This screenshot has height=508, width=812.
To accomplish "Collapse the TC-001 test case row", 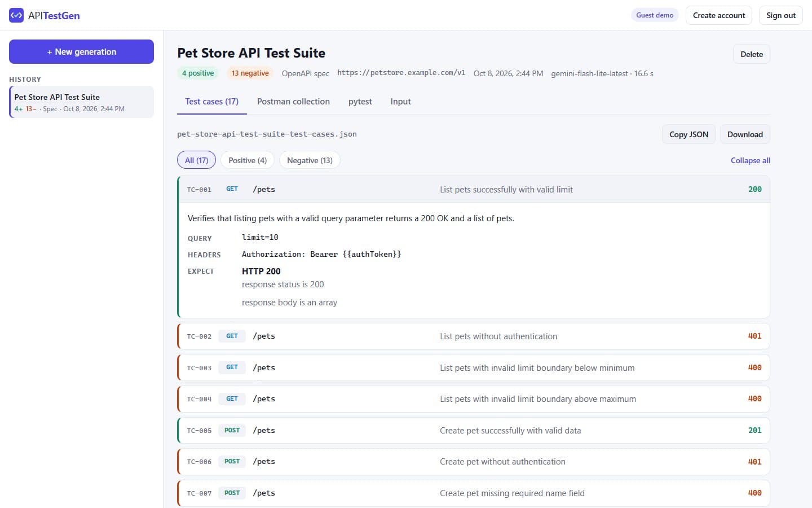I will tap(474, 190).
